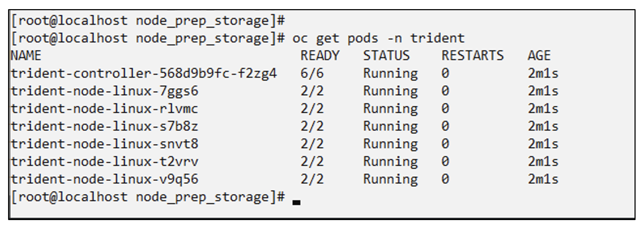644x225 pixels.
Task: Click the oc get pods command text
Action: tap(378, 38)
